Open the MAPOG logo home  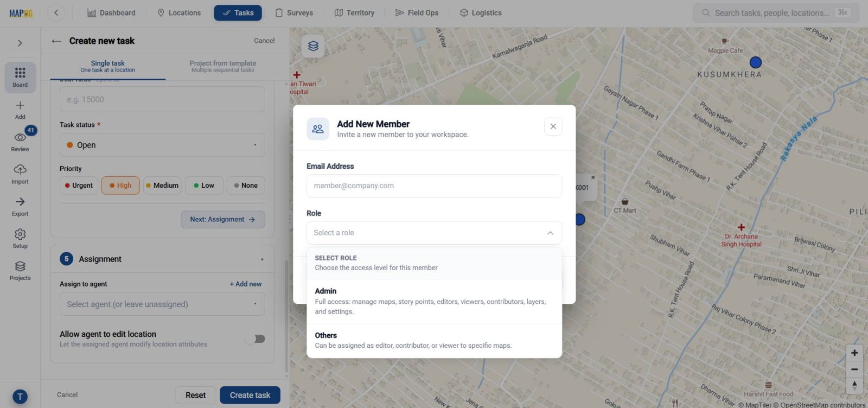(x=21, y=13)
